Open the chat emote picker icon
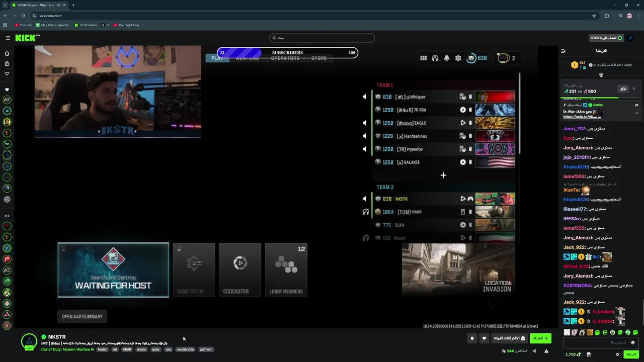 pyautogui.click(x=633, y=342)
